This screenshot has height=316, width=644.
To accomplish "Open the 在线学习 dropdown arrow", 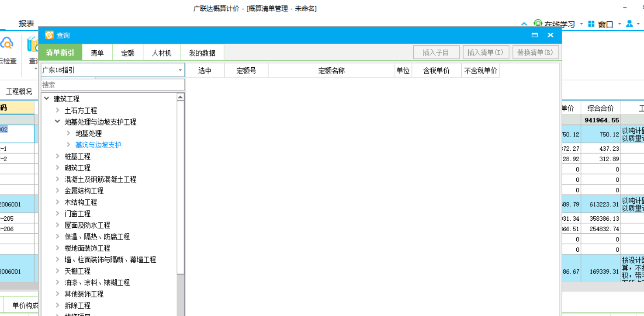I will tap(581, 24).
